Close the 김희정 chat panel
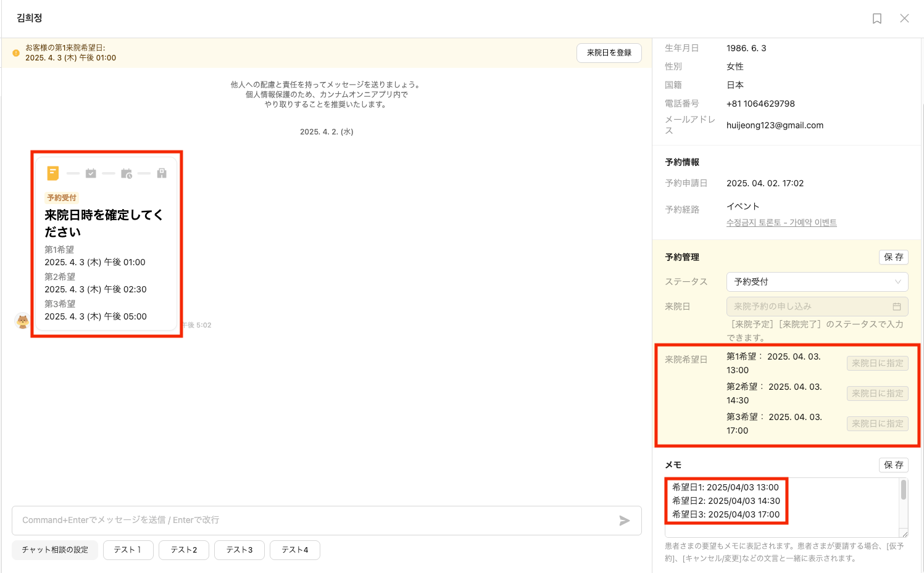 (x=904, y=19)
